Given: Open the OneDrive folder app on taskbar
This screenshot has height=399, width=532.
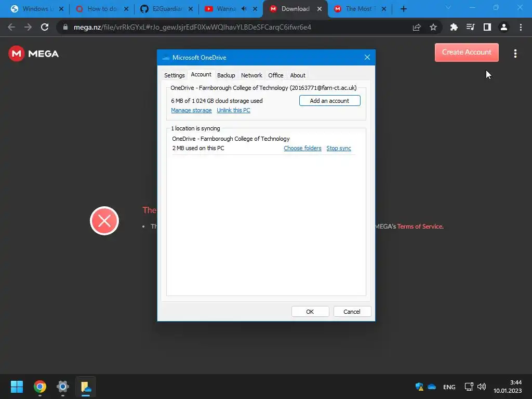Looking at the screenshot, I should tap(86, 387).
